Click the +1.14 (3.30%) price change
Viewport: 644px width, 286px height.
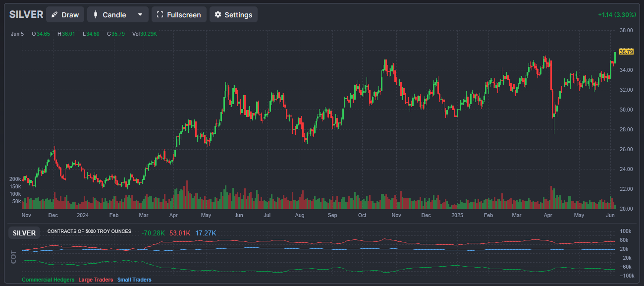pyautogui.click(x=617, y=15)
